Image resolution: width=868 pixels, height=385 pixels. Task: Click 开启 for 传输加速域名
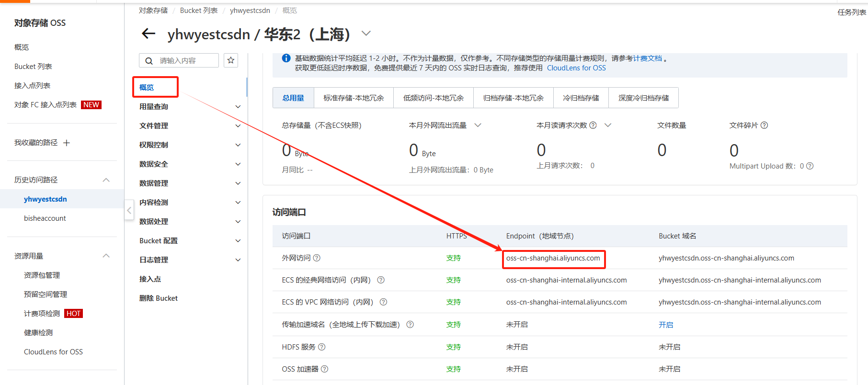point(666,325)
